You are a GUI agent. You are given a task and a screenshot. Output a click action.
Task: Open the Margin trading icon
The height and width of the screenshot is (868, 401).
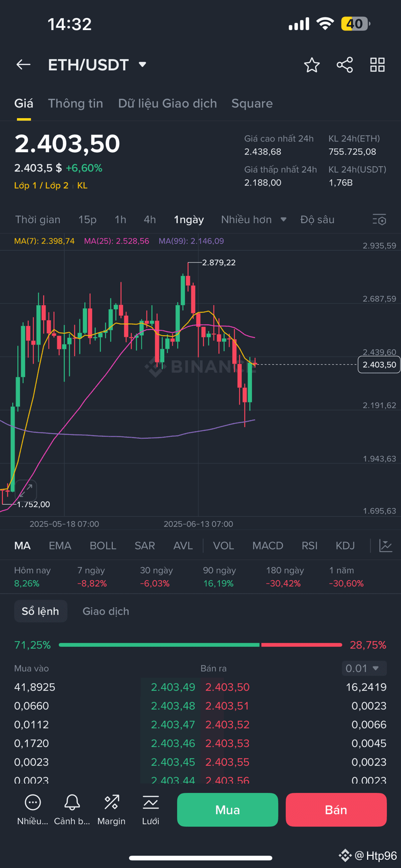[111, 802]
